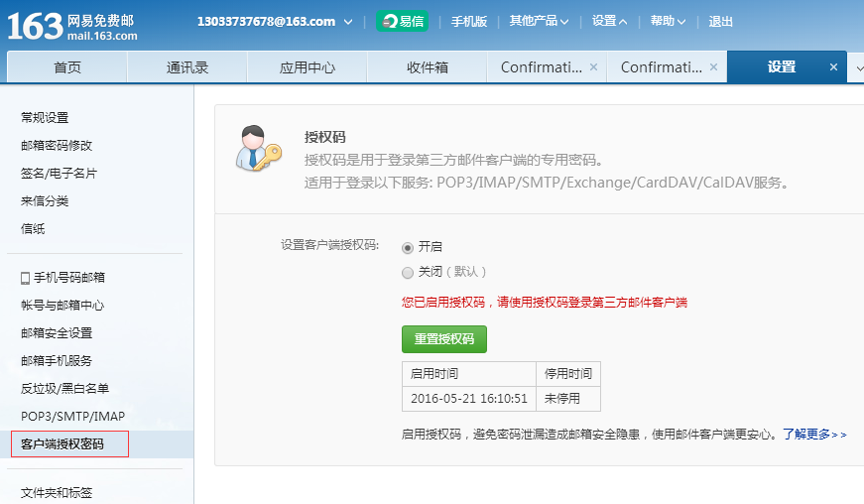Open 文件夹和标签 in the sidebar
Image resolution: width=864 pixels, height=504 pixels.
(57, 492)
